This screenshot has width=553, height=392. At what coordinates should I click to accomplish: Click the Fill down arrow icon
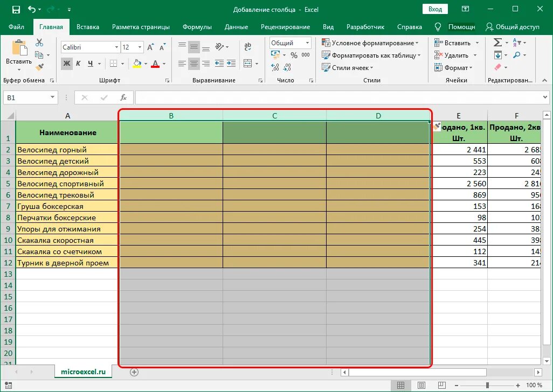(498, 55)
